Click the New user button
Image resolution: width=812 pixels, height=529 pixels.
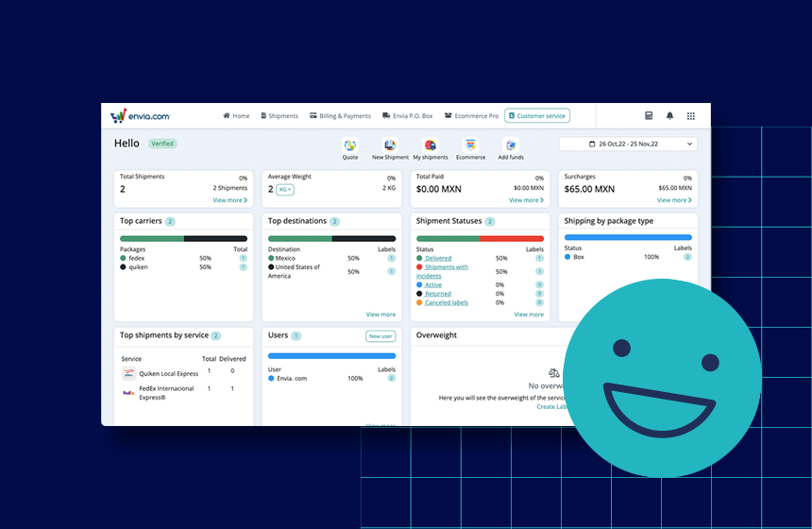click(381, 336)
